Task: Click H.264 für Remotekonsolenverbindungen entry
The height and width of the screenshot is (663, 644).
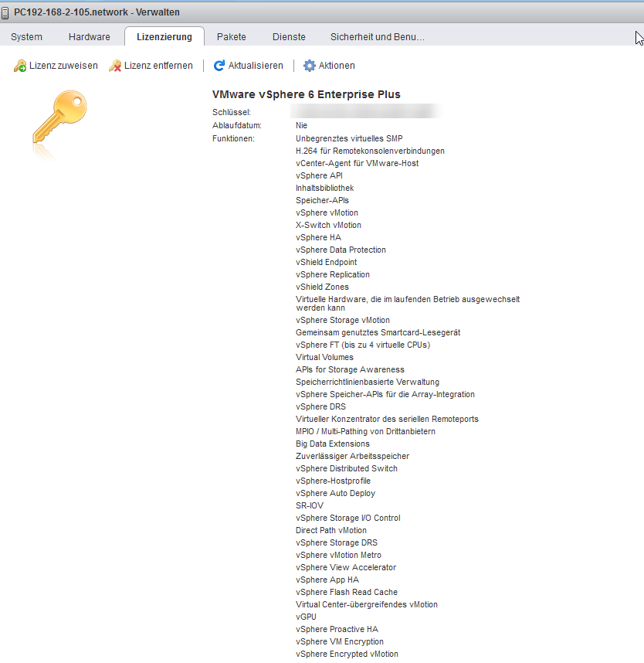Action: (370, 151)
